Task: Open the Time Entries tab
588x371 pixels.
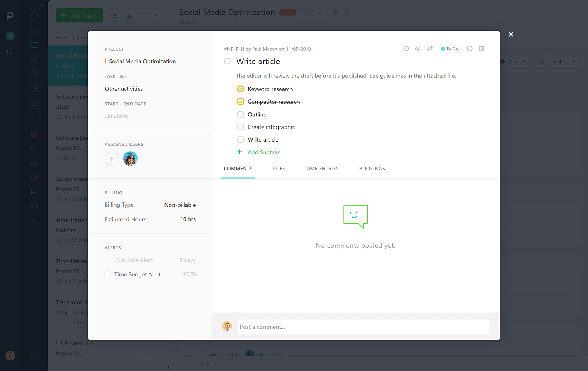Action: (x=322, y=169)
